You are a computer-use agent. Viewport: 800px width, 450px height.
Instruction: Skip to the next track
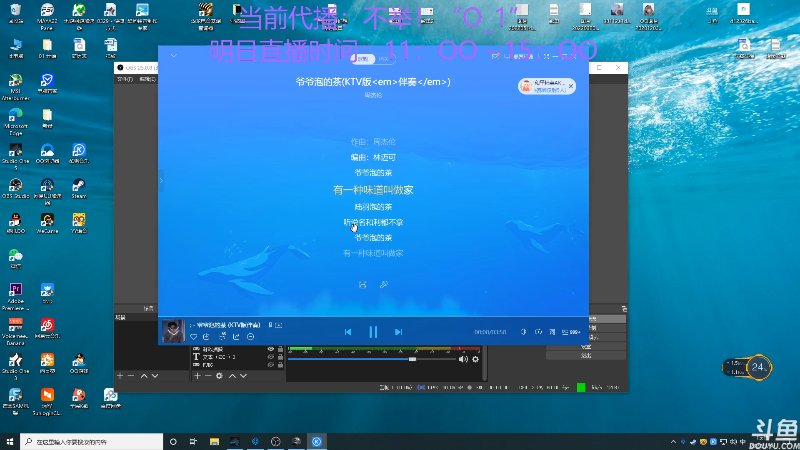[x=398, y=332]
